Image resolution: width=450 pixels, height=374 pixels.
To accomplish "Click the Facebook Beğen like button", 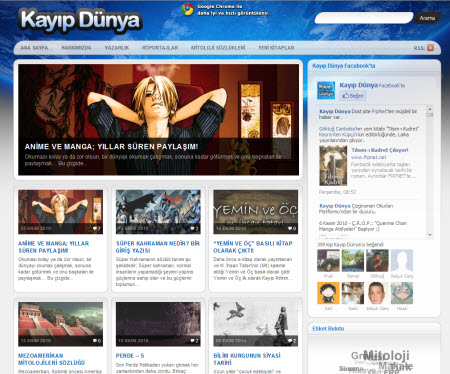I will pos(353,96).
